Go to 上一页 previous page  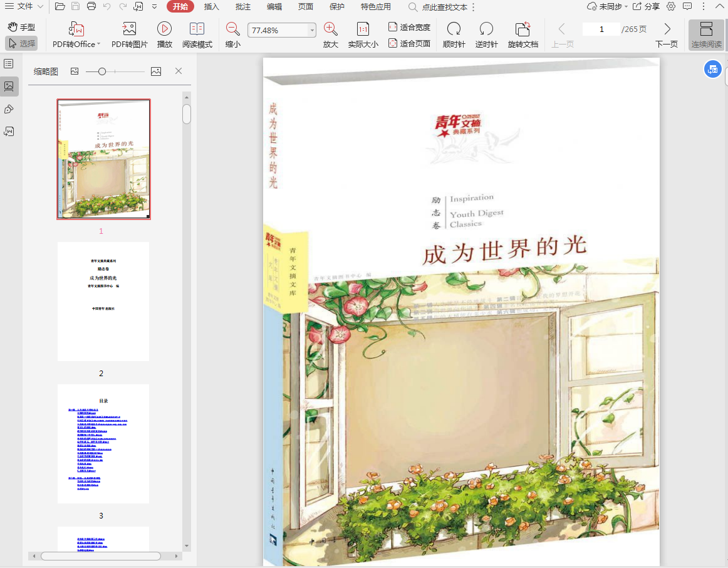click(x=562, y=35)
